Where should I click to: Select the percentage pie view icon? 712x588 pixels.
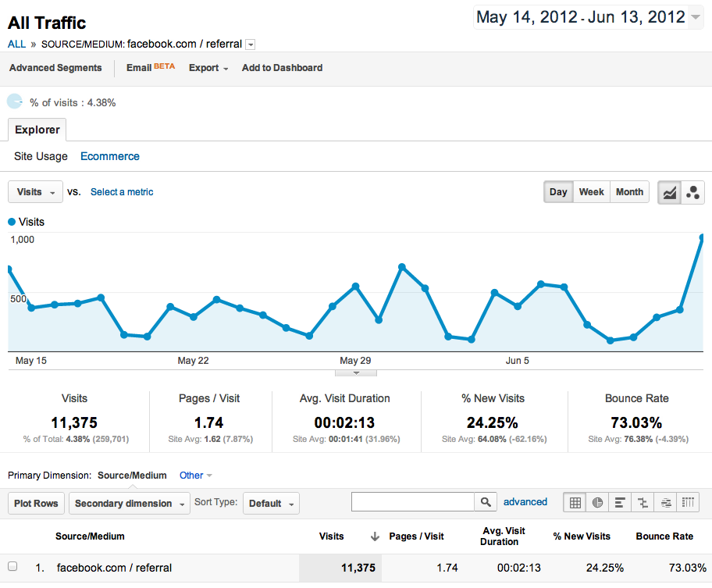pos(597,503)
